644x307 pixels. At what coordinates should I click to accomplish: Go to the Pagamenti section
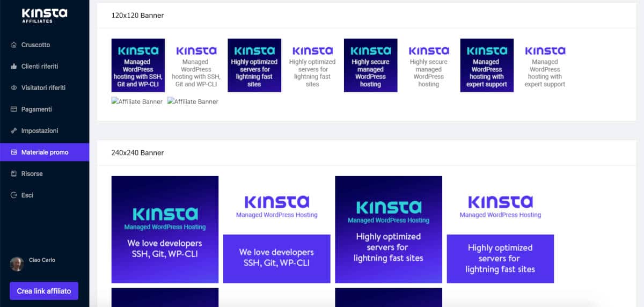click(36, 109)
